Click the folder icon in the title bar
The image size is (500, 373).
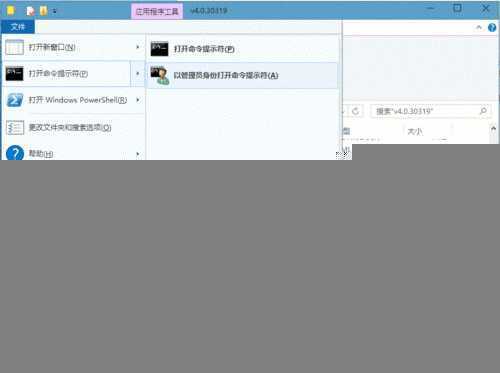tap(10, 11)
